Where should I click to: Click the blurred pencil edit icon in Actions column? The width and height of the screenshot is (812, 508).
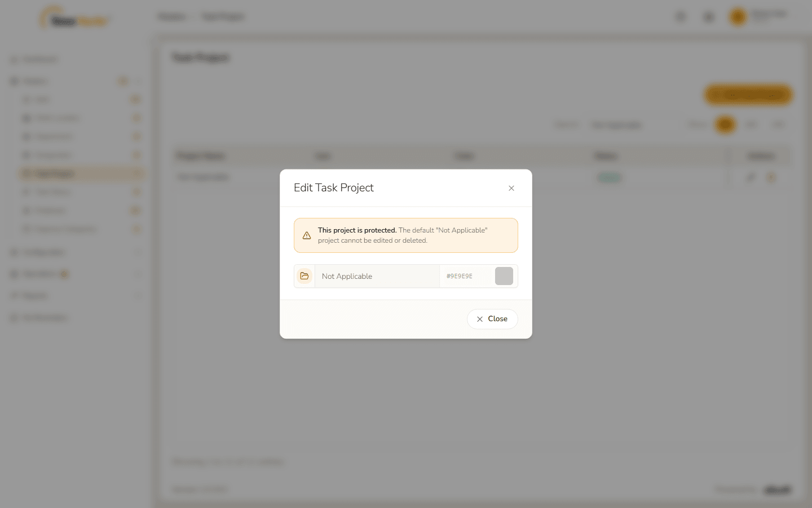[x=751, y=177]
